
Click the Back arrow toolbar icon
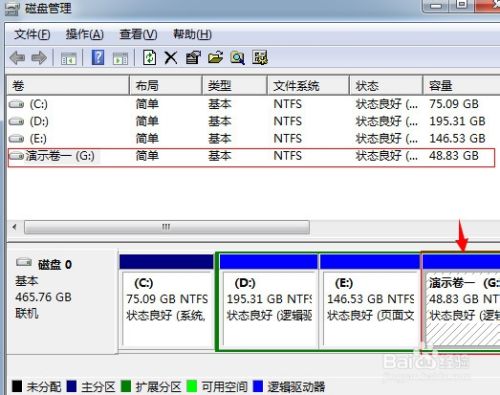17,58
